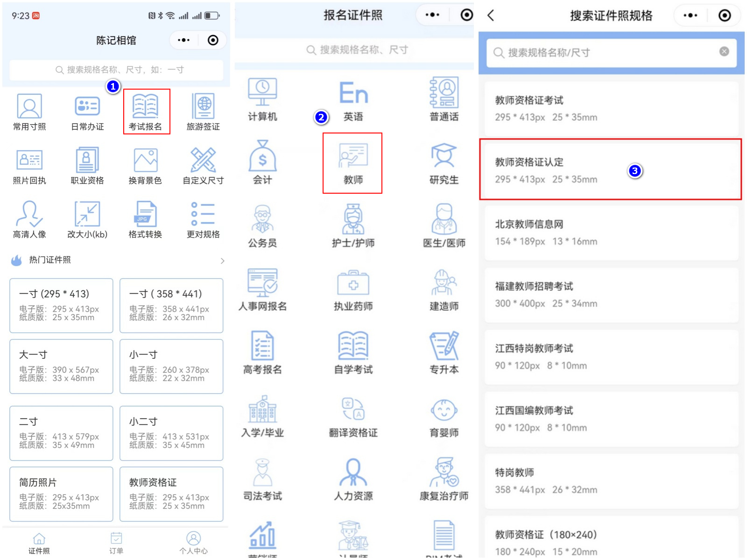The image size is (747, 560).
Task: Switch to 订单 bottom tab
Action: (116, 544)
